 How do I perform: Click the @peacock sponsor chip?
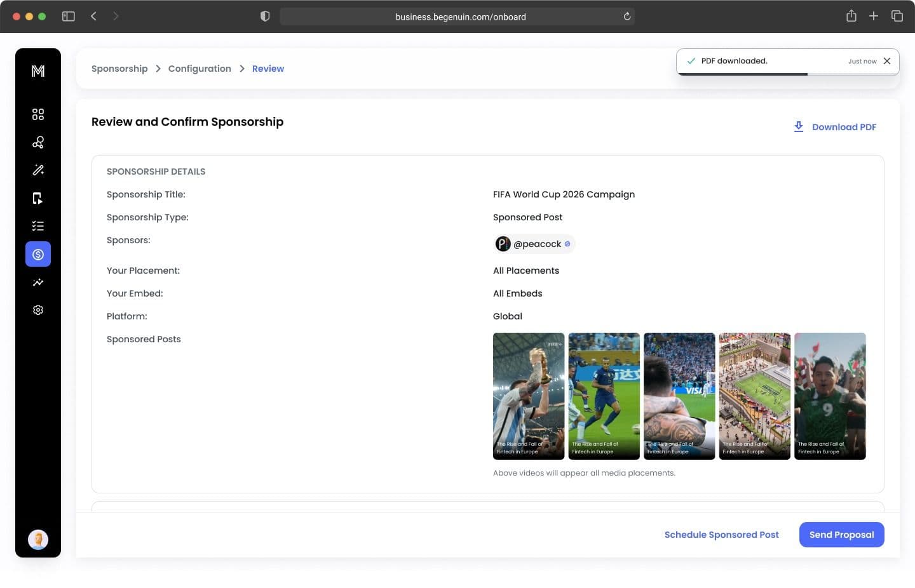coord(534,244)
